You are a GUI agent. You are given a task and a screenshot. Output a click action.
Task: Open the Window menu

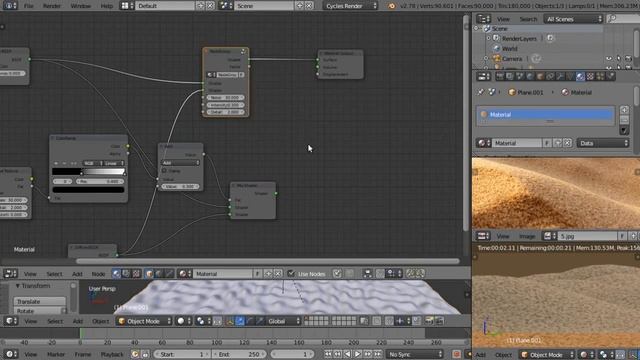[x=80, y=6]
